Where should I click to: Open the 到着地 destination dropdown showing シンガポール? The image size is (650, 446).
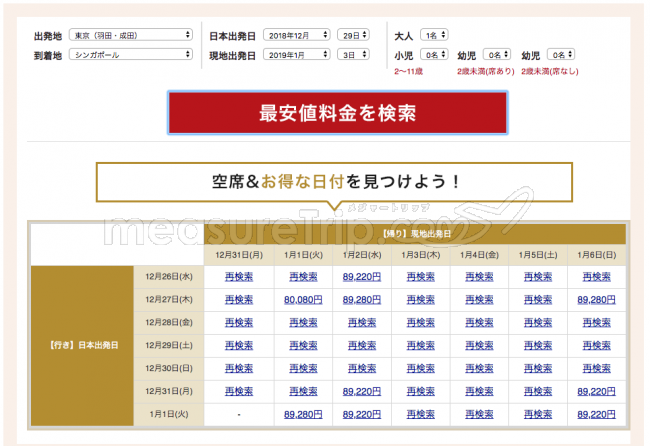(131, 54)
